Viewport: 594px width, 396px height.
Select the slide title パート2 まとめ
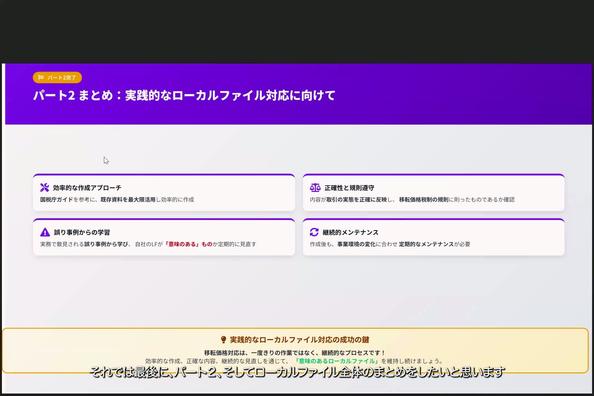point(184,95)
